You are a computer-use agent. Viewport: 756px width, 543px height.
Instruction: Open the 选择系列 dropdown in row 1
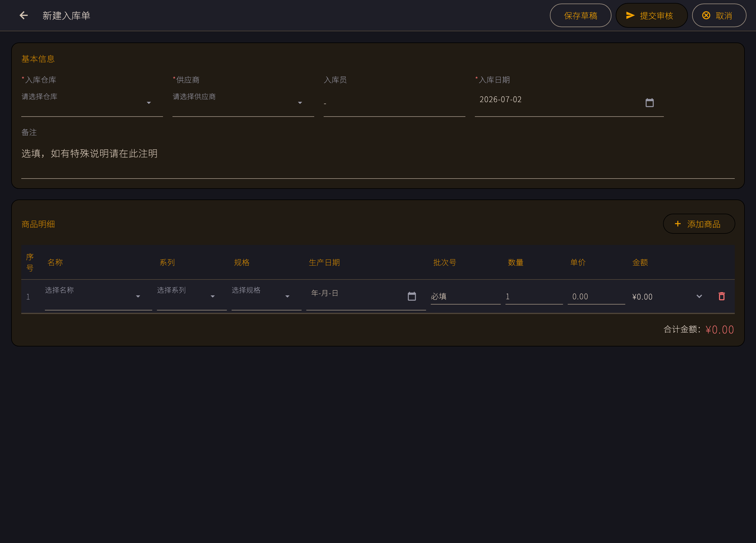click(x=192, y=297)
